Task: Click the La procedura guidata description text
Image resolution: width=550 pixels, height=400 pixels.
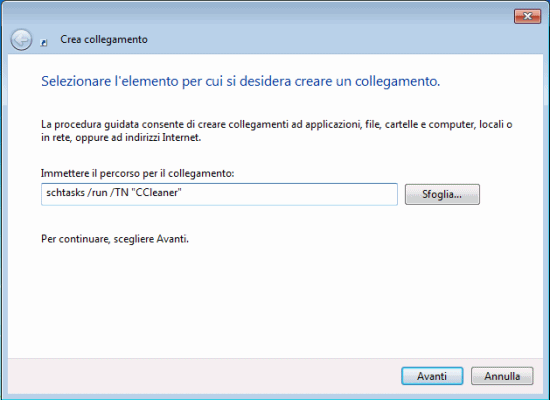Action: 276,131
